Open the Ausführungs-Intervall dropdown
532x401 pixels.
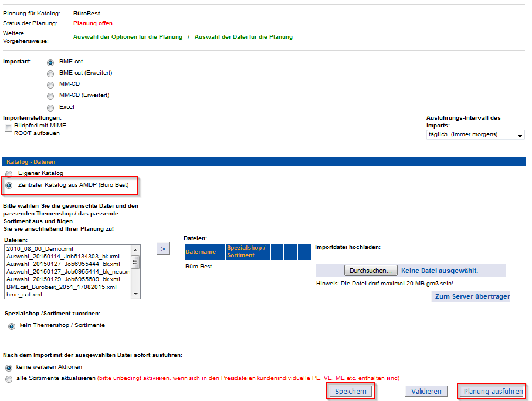coord(475,135)
